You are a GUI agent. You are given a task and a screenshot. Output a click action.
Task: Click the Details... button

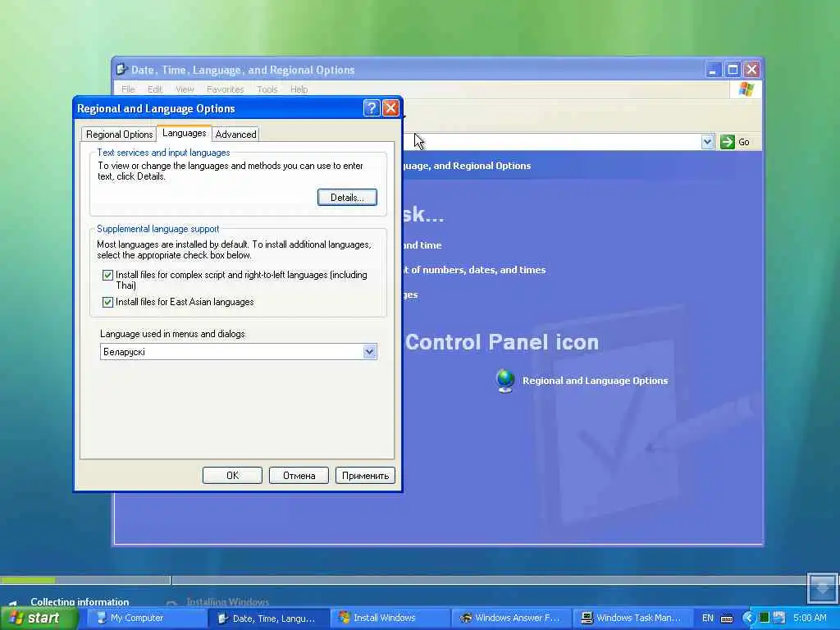pos(347,197)
